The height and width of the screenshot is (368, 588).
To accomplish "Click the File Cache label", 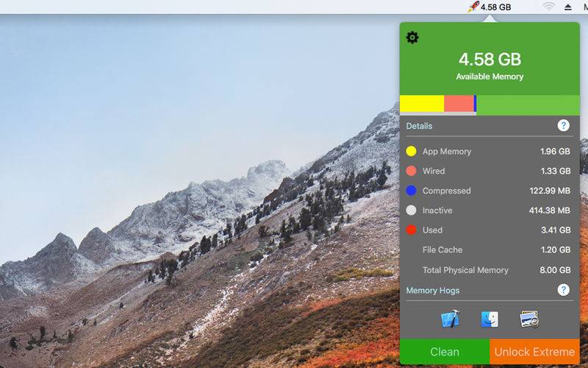I will click(442, 250).
